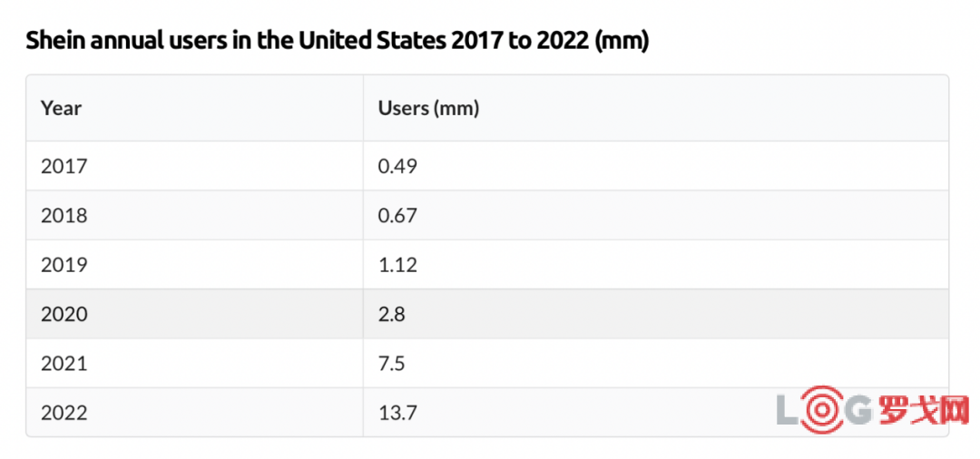The height and width of the screenshot is (459, 980).
Task: Click the 13.7 users value
Action: tap(397, 414)
